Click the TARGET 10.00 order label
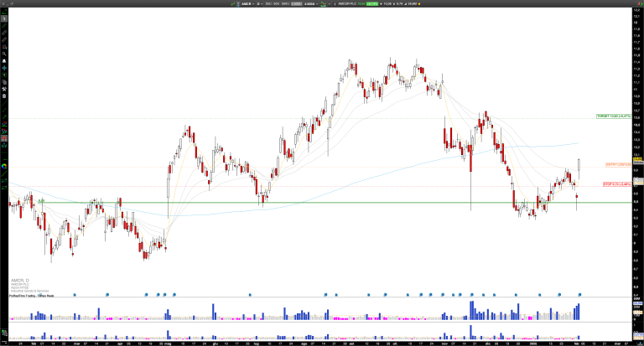 click(x=613, y=116)
